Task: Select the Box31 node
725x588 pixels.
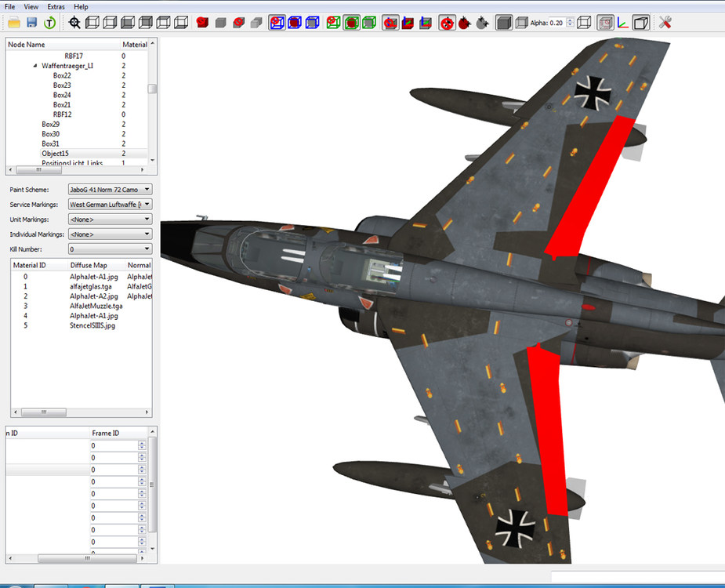Action: click(50, 143)
